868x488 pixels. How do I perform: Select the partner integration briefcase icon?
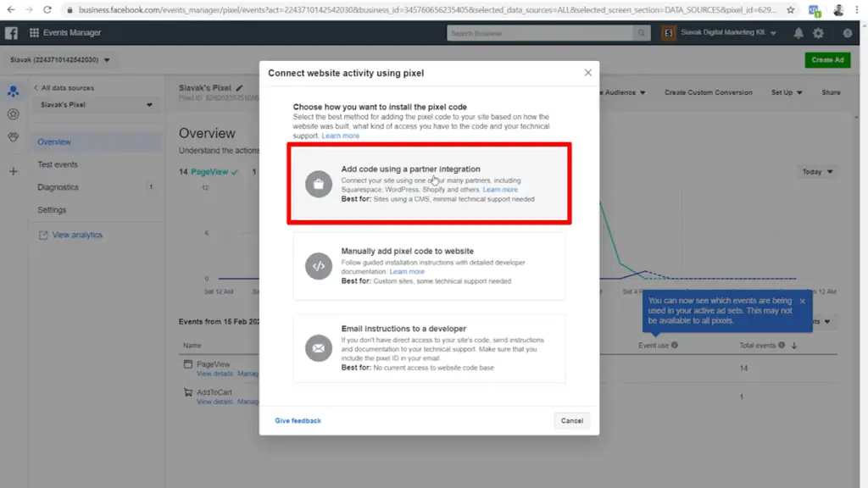pyautogui.click(x=318, y=184)
